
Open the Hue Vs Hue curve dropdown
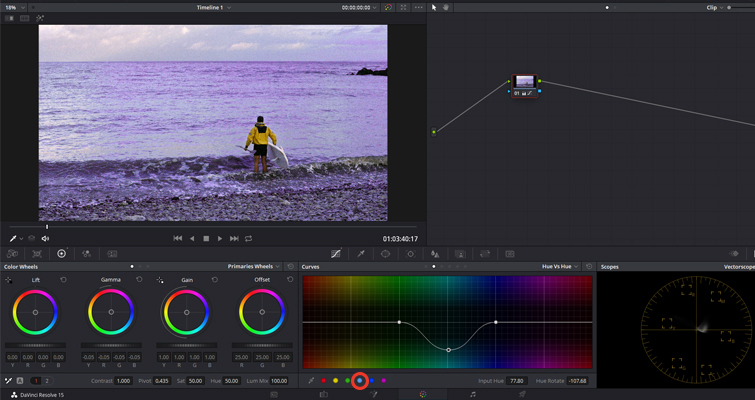(560, 266)
